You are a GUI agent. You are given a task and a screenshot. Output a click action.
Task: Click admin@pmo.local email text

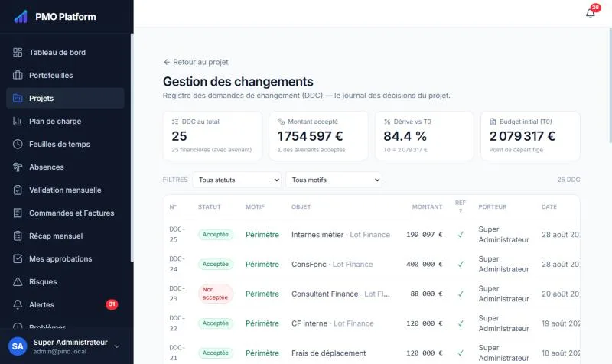[x=60, y=352]
